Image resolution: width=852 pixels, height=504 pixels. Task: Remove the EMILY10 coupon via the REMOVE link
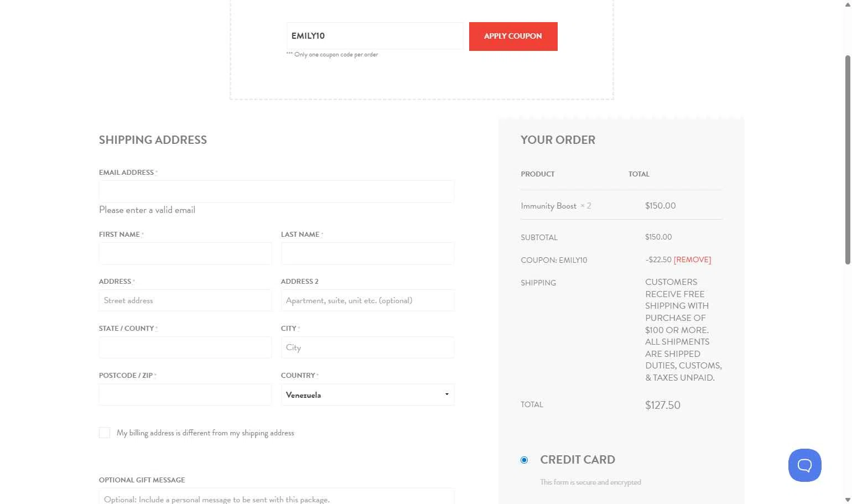(692, 259)
